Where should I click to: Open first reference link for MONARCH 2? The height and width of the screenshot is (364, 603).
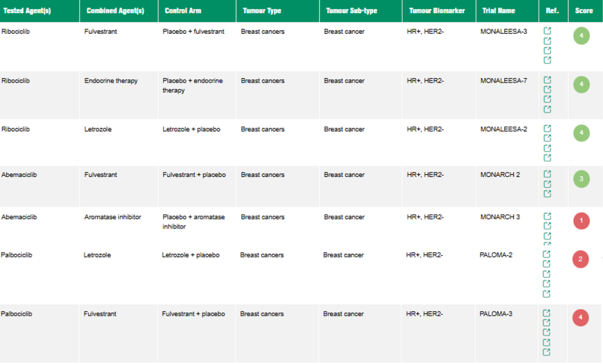click(x=547, y=174)
